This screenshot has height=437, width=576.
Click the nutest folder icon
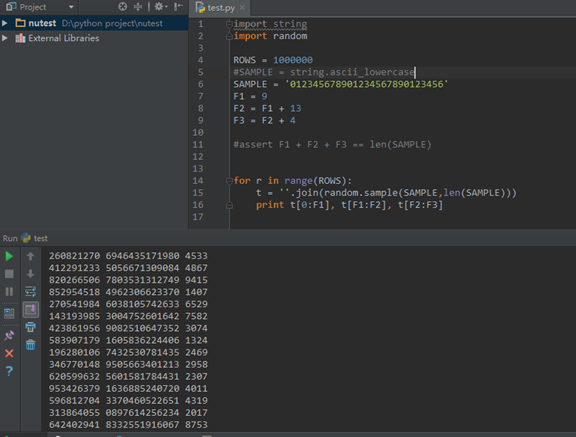21,23
